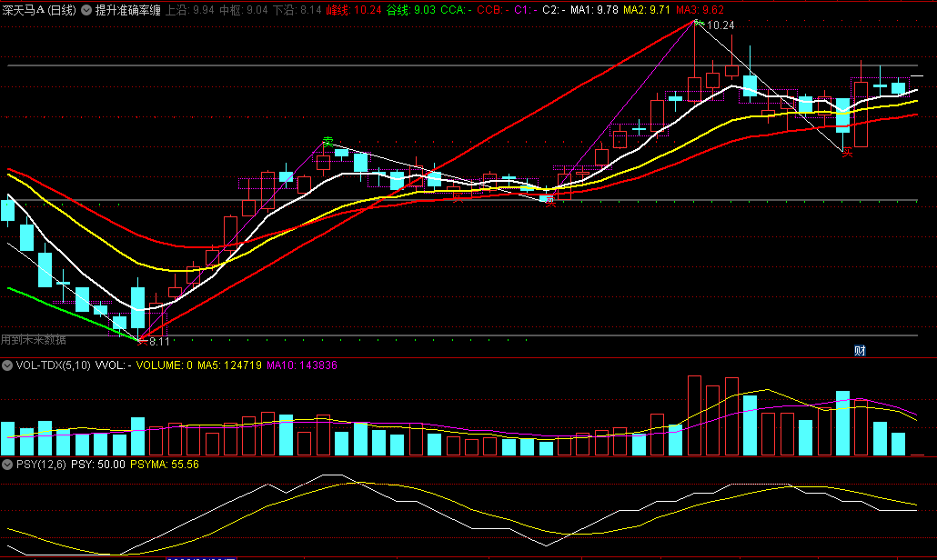Click the red MA3: 9.62 value

700,10
